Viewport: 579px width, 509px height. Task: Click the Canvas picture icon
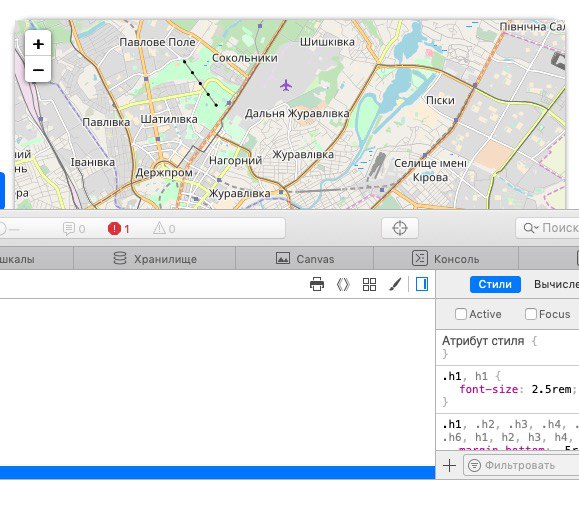(283, 258)
